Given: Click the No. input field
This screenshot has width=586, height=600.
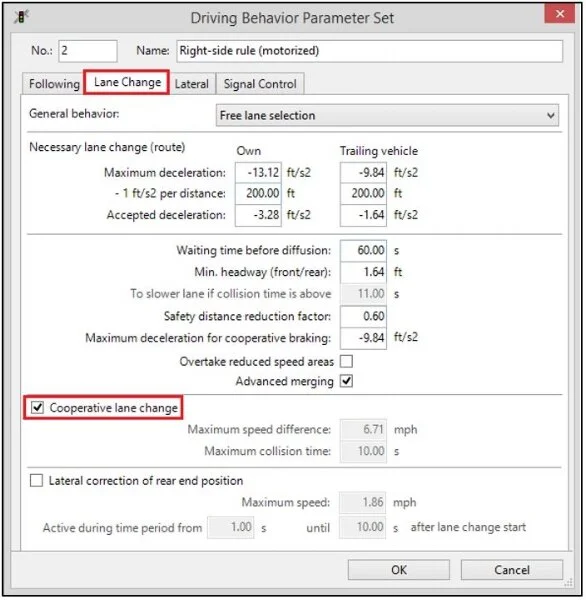Looking at the screenshot, I should [x=88, y=51].
